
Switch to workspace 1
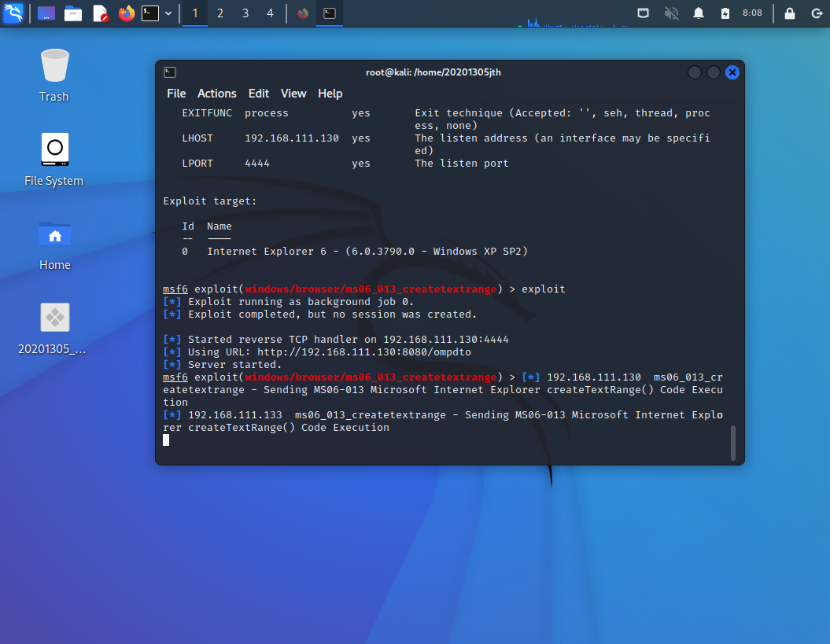coord(195,13)
